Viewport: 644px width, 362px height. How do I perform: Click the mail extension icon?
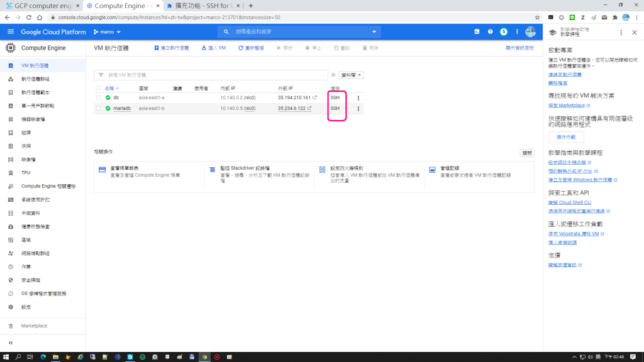(604, 17)
